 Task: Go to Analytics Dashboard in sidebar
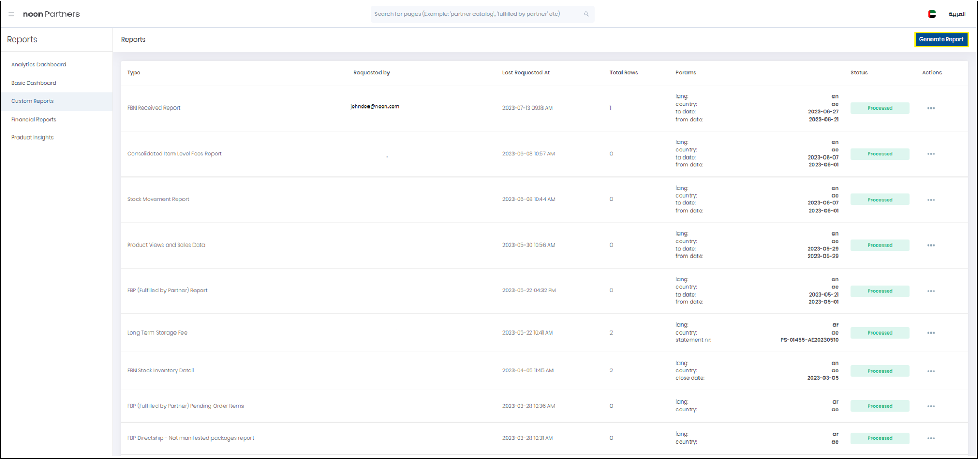38,65
